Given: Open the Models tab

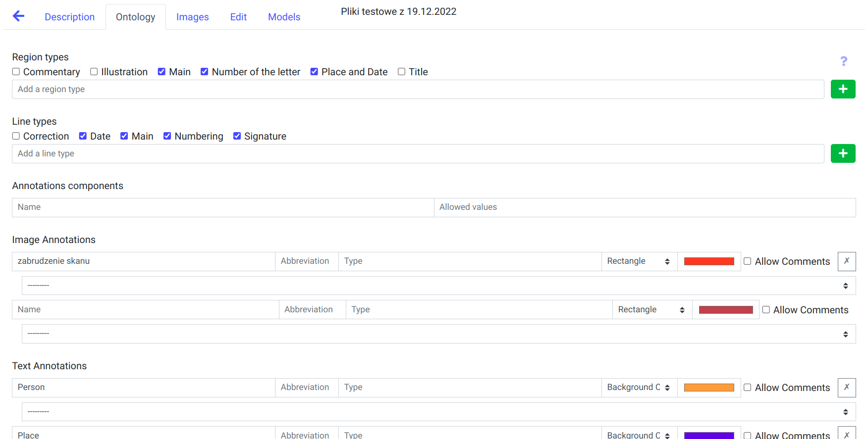Looking at the screenshot, I should click(284, 17).
